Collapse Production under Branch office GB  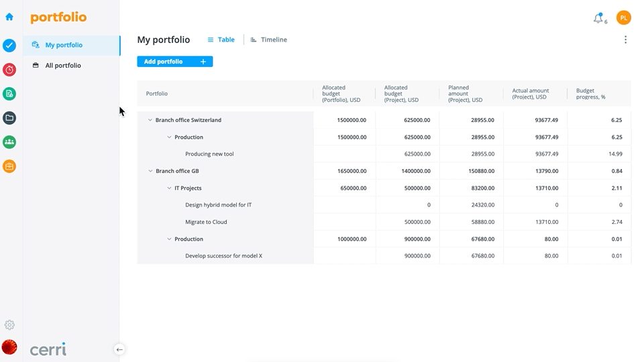pos(169,239)
